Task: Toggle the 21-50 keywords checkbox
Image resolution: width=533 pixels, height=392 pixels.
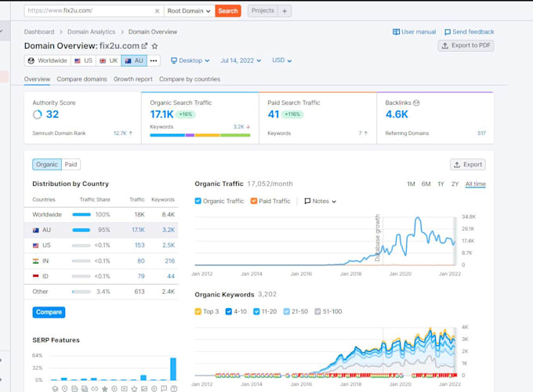Action: coord(287,311)
